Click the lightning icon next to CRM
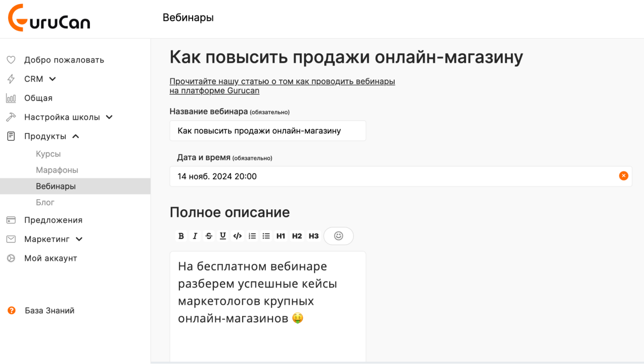The width and height of the screenshot is (644, 364). 11,79
